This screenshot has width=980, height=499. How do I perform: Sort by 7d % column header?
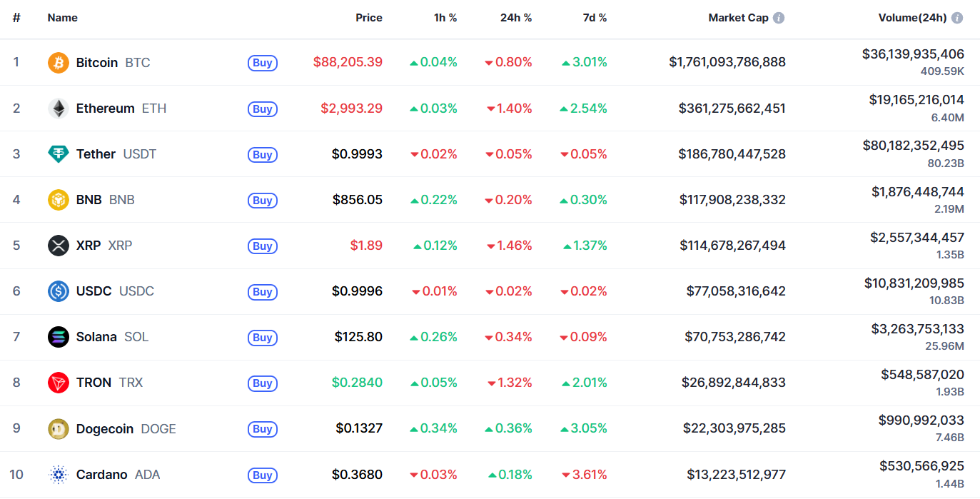(x=595, y=18)
